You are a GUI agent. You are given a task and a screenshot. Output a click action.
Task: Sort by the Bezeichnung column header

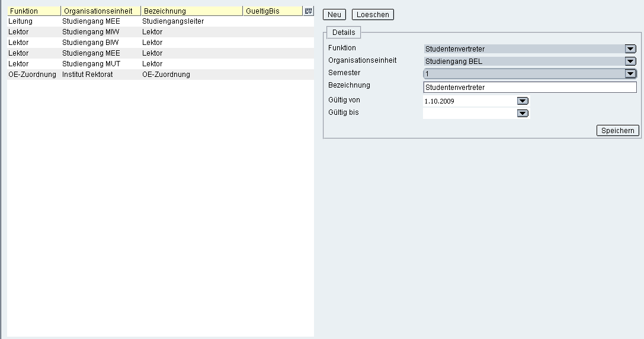(192, 11)
